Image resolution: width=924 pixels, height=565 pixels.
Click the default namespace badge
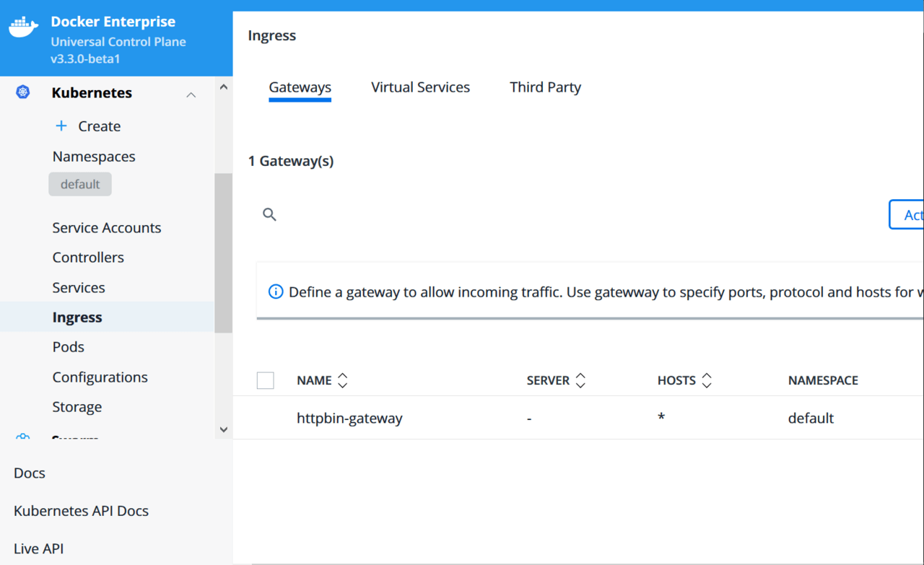pos(80,184)
